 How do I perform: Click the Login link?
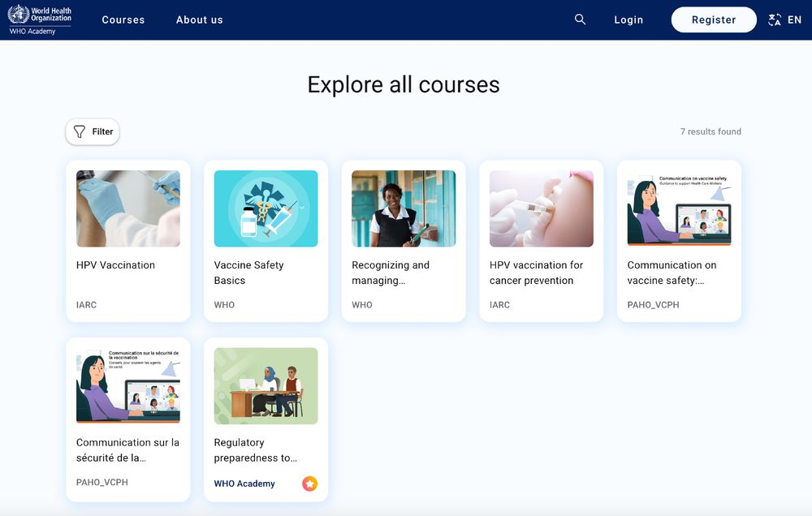628,19
